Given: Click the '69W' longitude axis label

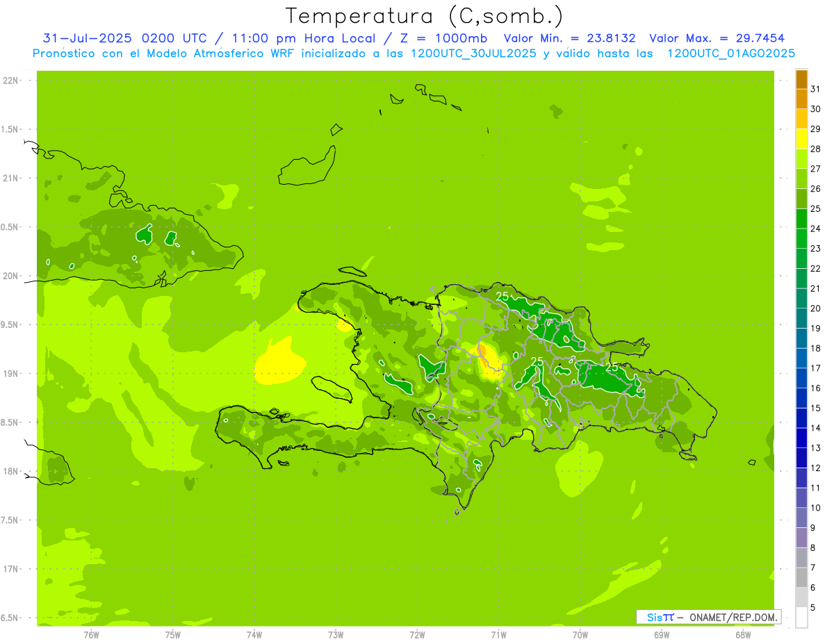Looking at the screenshot, I should tap(662, 634).
